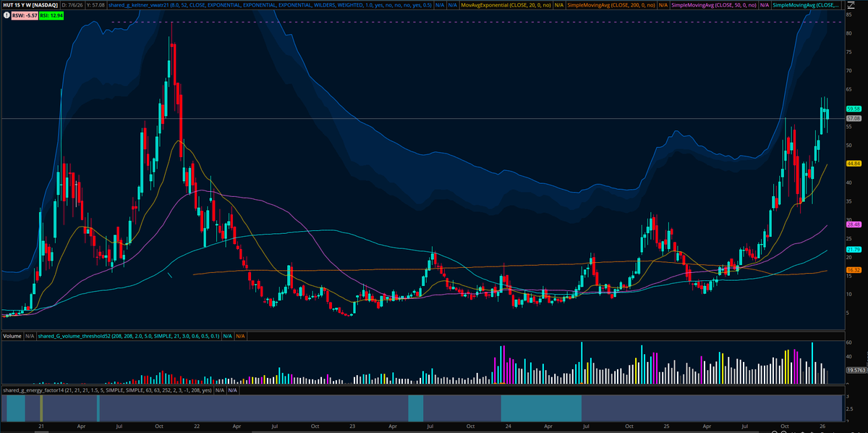The width and height of the screenshot is (868, 433).
Task: Click the Volume subgraph label
Action: [12, 336]
